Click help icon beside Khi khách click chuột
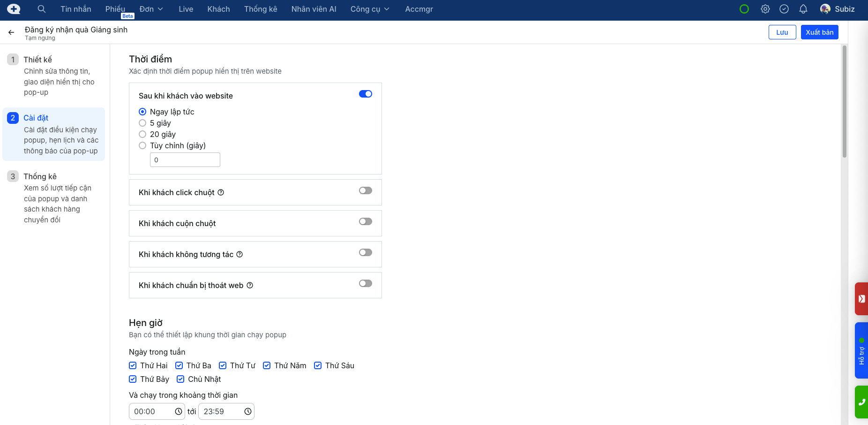Viewport: 868px width, 425px height. tap(221, 192)
